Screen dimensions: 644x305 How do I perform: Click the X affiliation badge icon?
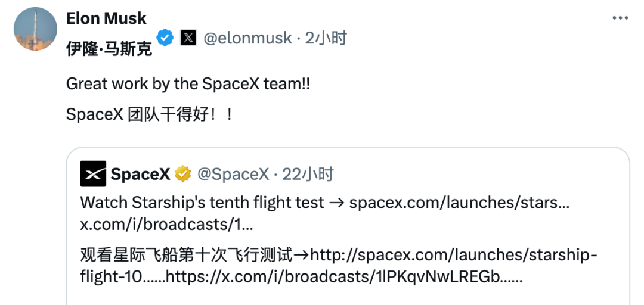point(188,38)
